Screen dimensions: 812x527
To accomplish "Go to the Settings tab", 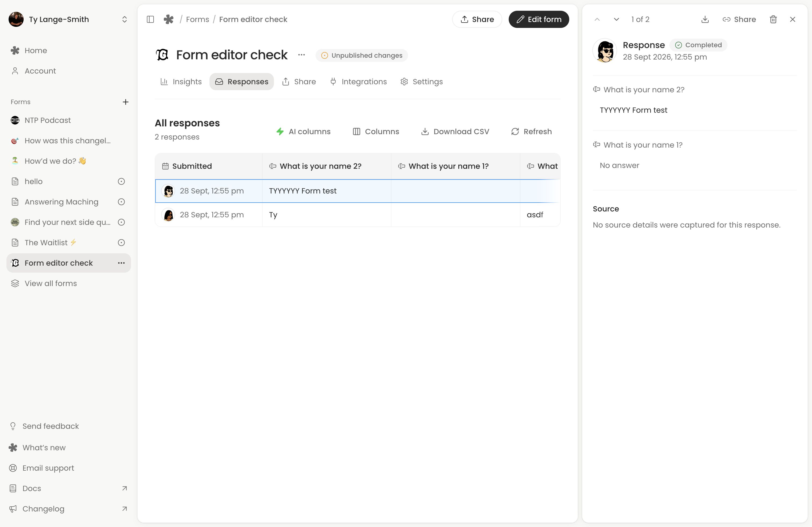I will click(422, 82).
